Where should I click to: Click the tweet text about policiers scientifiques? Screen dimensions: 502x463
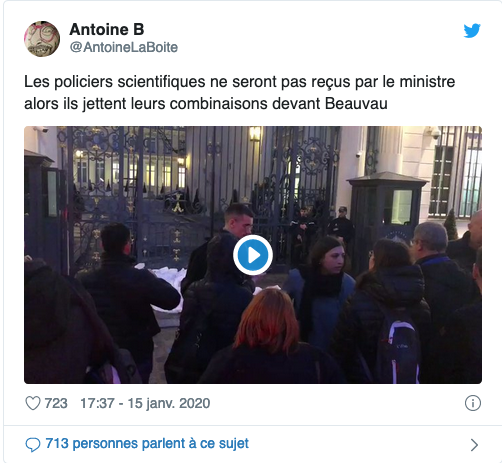(239, 93)
